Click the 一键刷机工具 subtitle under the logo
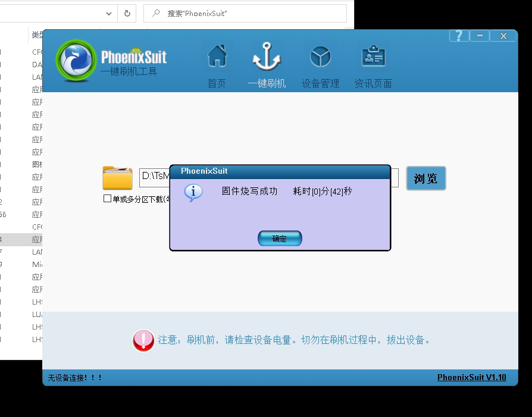The image size is (532, 417). [x=129, y=71]
